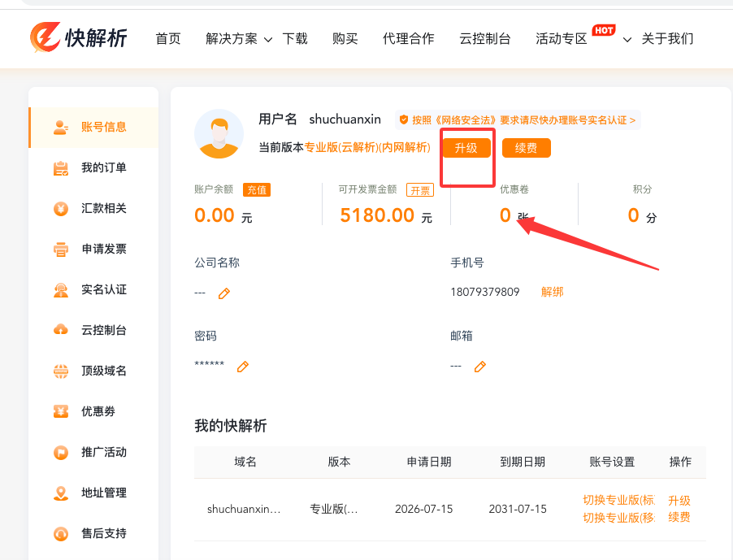Open 解决方案 nav item

pyautogui.click(x=232, y=38)
